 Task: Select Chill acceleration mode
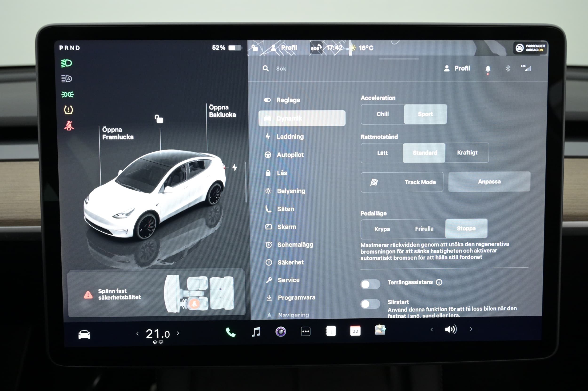382,114
